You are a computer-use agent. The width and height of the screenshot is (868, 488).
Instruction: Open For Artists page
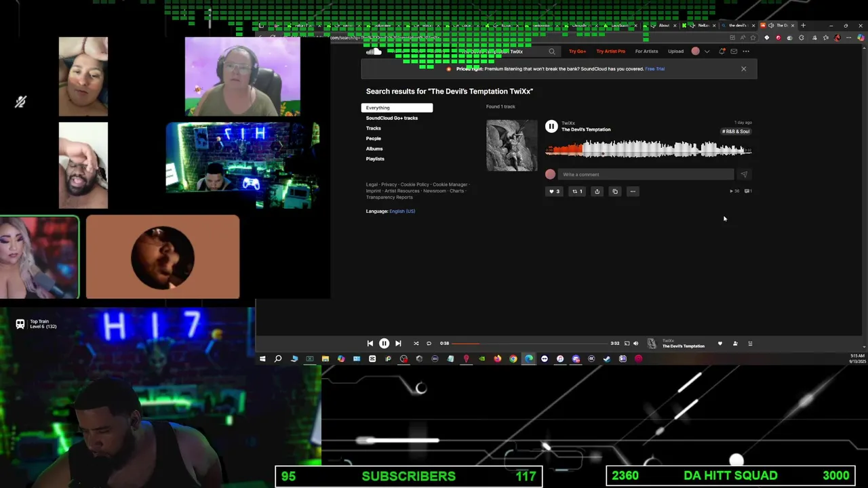pos(646,52)
